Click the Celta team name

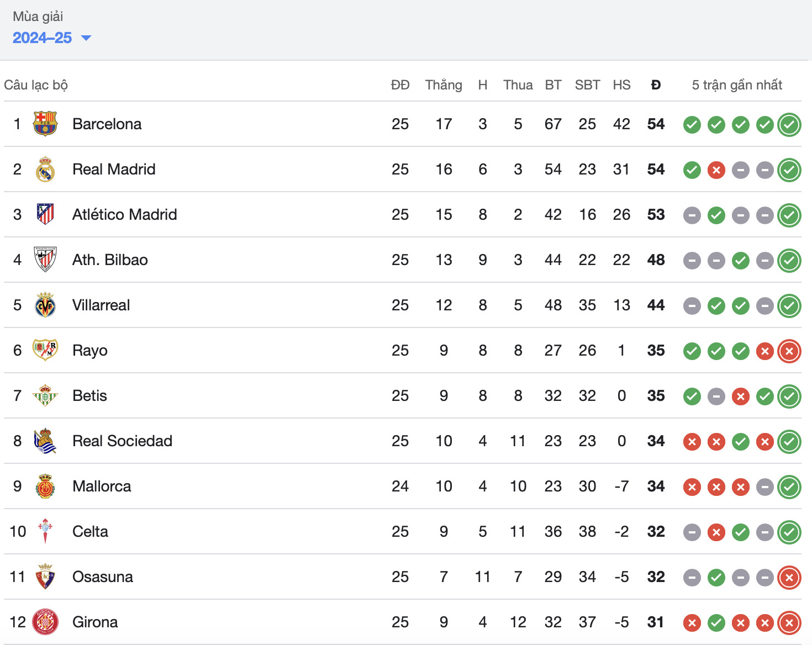(90, 531)
